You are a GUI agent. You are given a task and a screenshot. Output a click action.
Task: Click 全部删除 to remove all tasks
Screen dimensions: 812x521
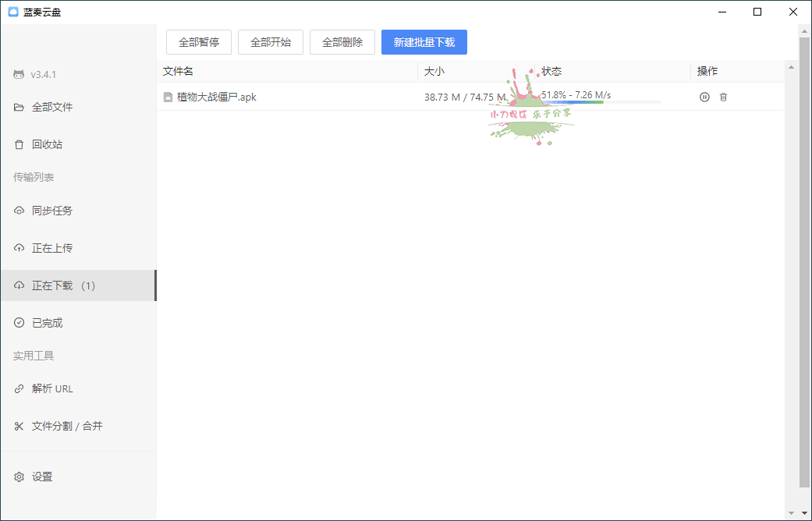[342, 42]
